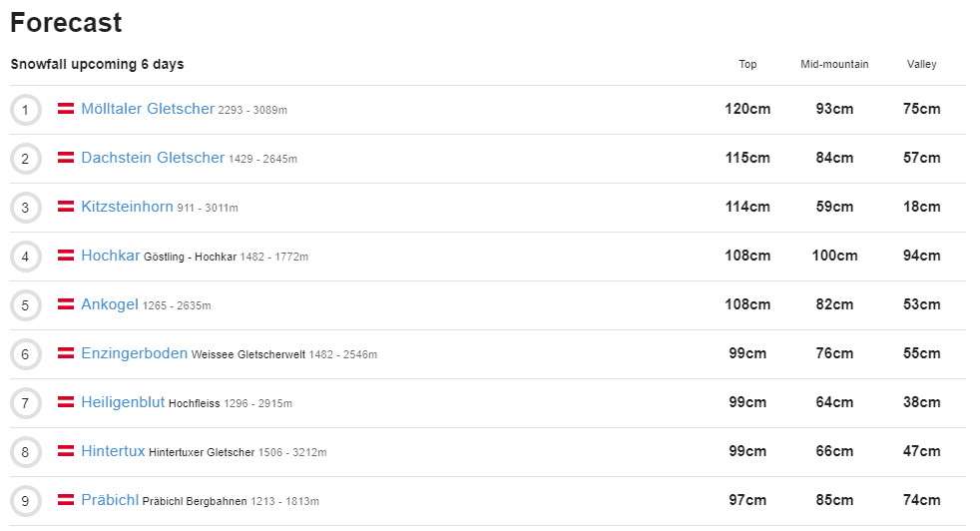This screenshot has width=980, height=531.
Task: Open the Präbichl resort link
Action: (x=110, y=500)
